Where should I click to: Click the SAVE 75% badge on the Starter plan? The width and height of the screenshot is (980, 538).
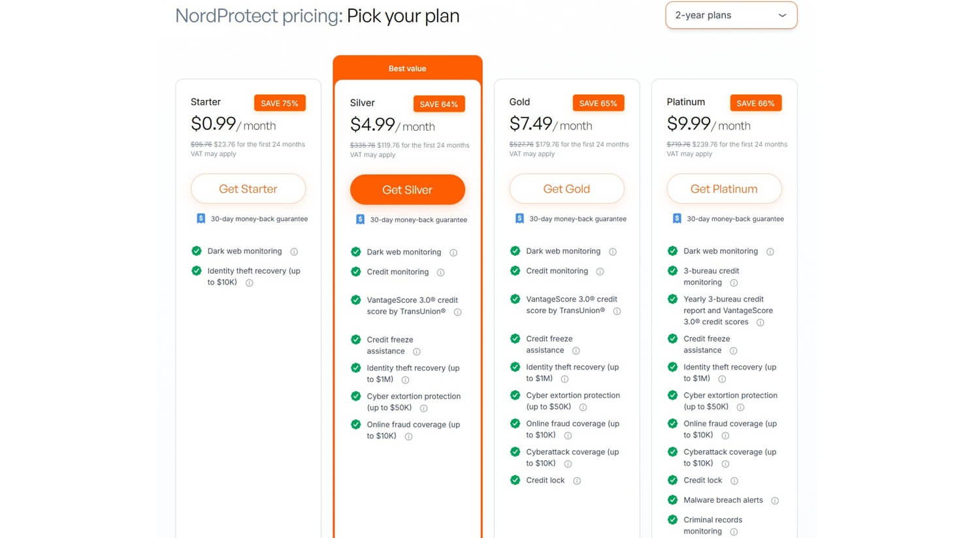tap(280, 103)
